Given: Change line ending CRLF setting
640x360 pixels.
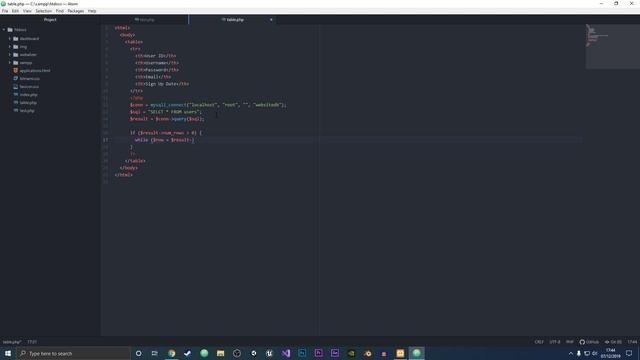Looking at the screenshot, I should 539,342.
